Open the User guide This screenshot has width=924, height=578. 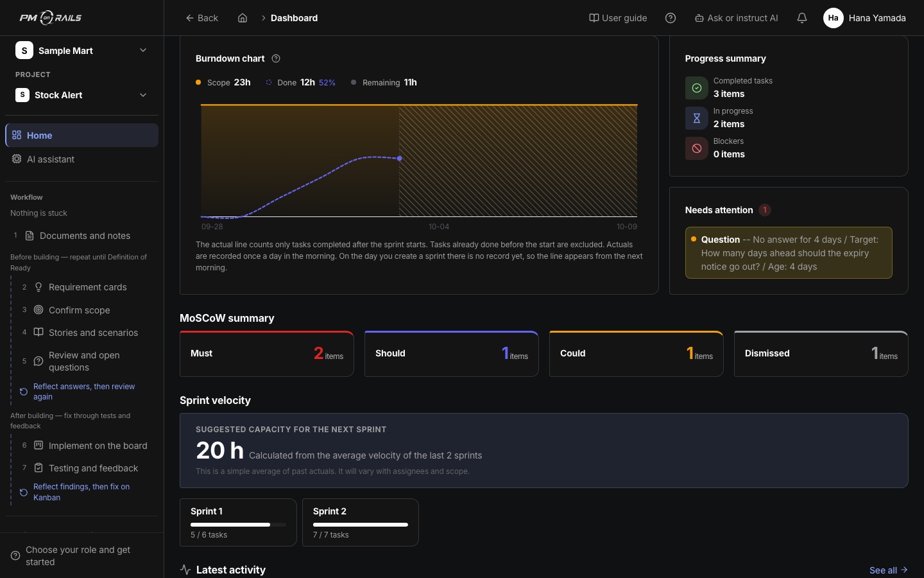pos(618,18)
